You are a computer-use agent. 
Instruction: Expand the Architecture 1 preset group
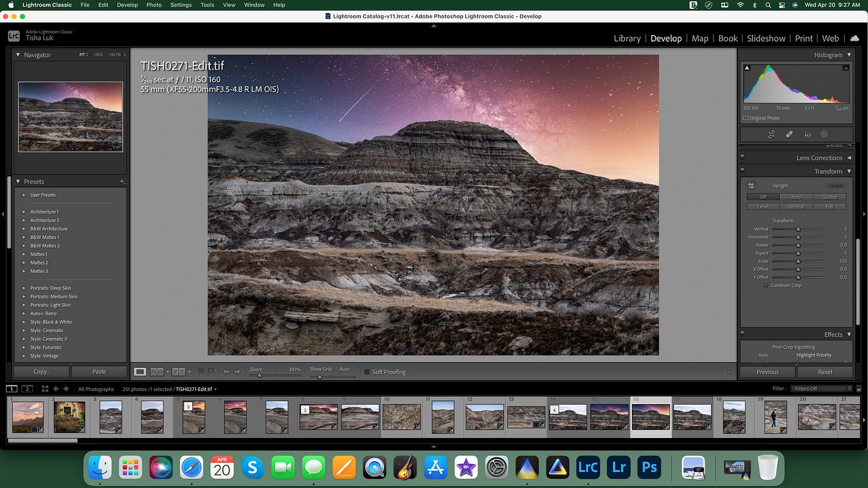click(24, 212)
